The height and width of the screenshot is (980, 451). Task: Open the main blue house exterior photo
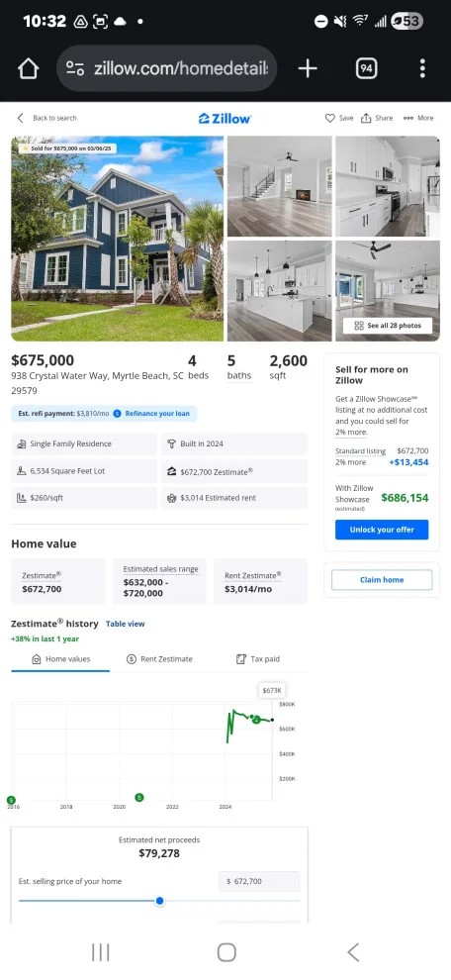click(x=118, y=239)
